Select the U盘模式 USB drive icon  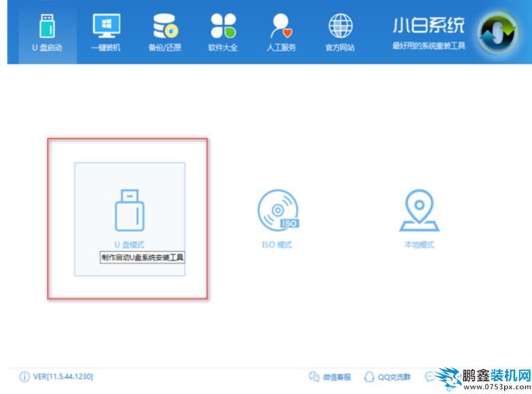click(130, 210)
